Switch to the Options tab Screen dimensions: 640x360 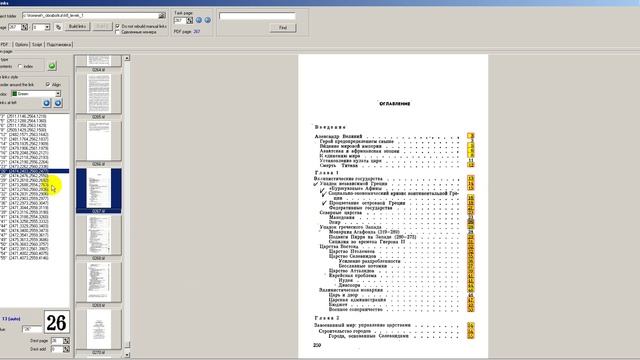tap(21, 44)
